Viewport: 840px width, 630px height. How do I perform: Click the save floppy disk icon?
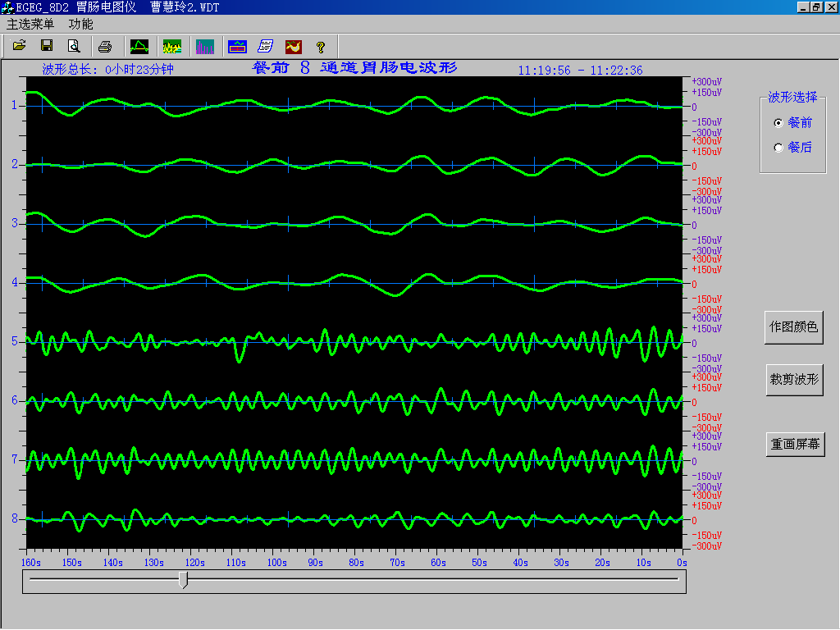pos(47,46)
